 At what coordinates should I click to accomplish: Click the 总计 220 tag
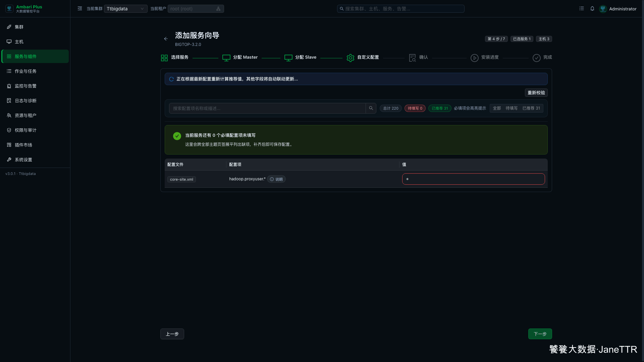391,108
